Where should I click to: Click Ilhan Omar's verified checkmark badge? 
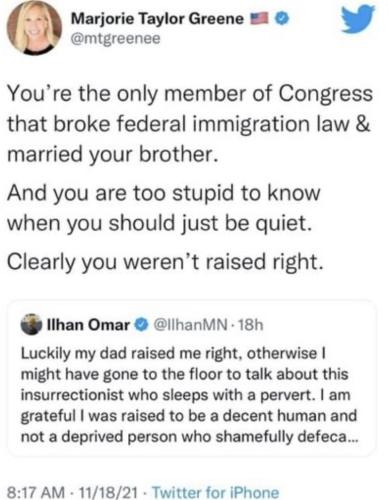tap(141, 324)
